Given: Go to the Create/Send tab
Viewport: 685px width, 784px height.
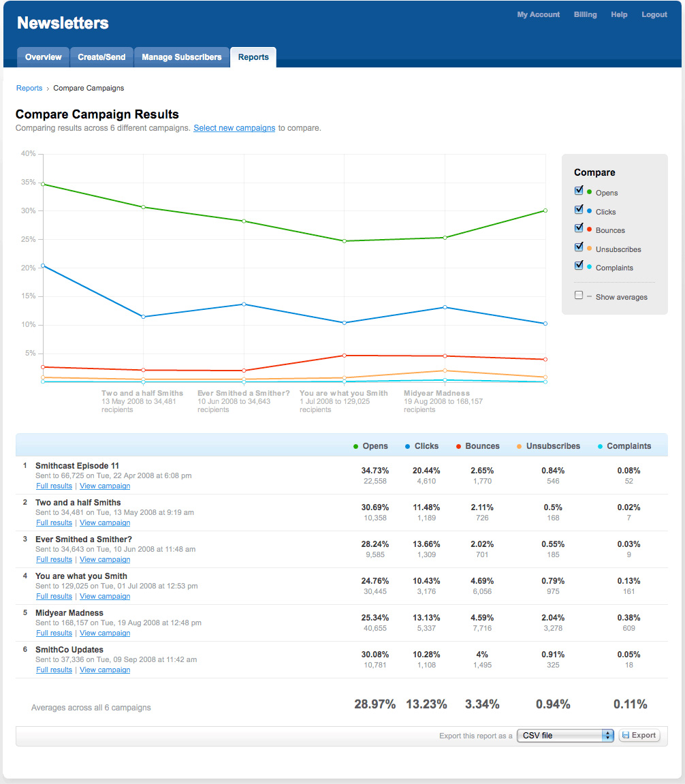Looking at the screenshot, I should [x=101, y=57].
